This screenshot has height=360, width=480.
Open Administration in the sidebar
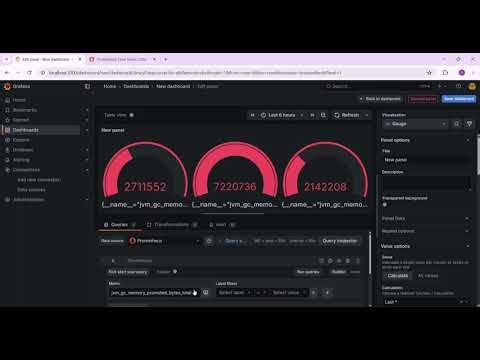tap(28, 200)
